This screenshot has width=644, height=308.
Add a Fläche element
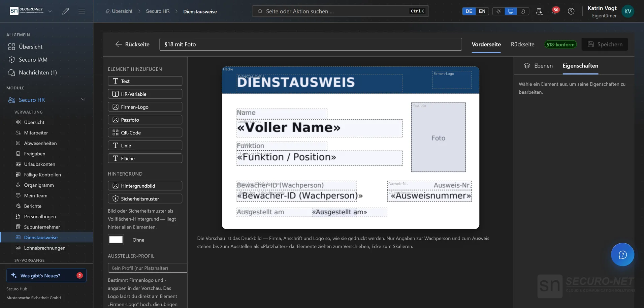pos(145,158)
